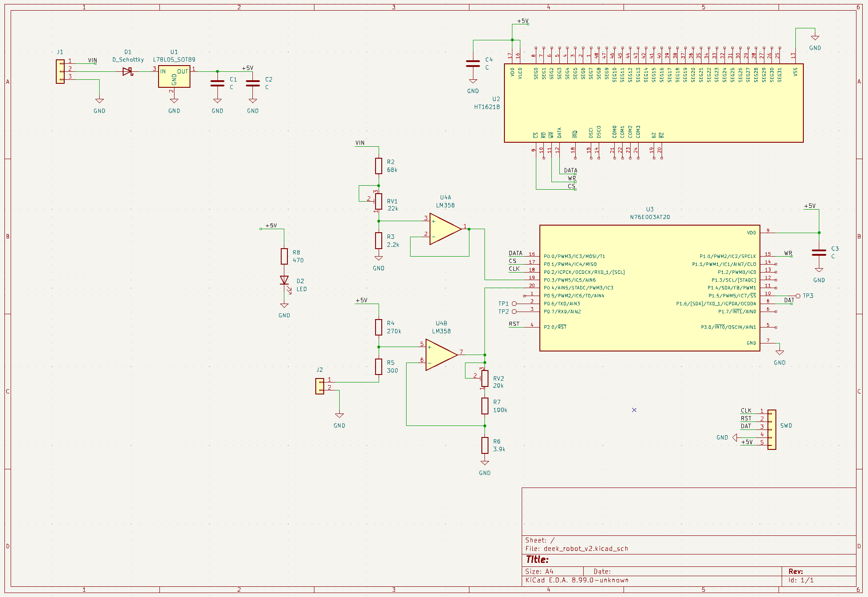Click the WR net label at U3 pin 15
The width and height of the screenshot is (868, 597).
[x=788, y=253]
